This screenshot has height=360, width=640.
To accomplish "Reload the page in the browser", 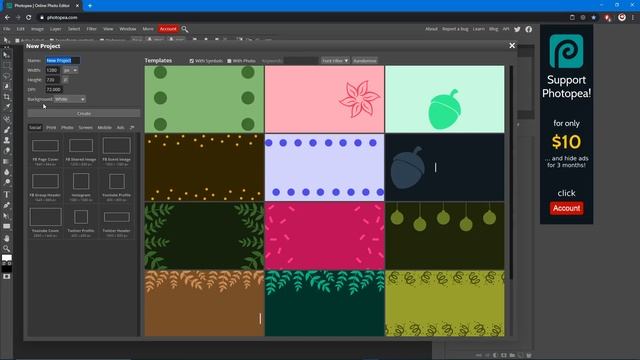I will pyautogui.click(x=29, y=18).
